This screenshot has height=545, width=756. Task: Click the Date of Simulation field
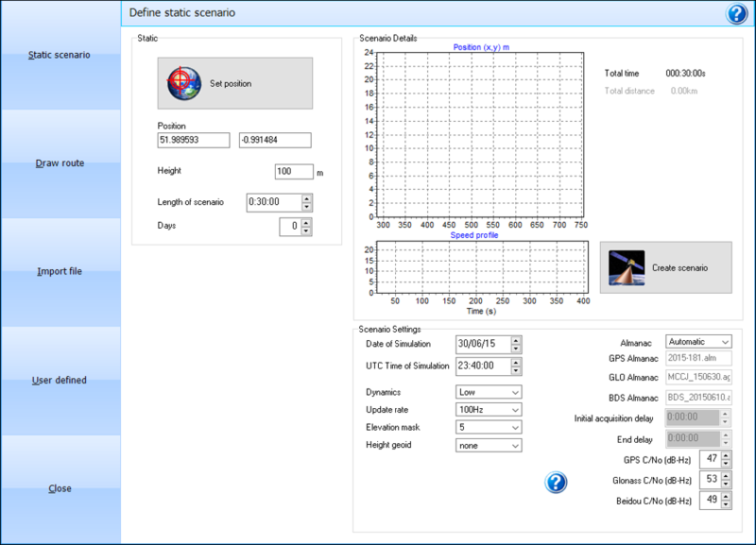tap(483, 344)
